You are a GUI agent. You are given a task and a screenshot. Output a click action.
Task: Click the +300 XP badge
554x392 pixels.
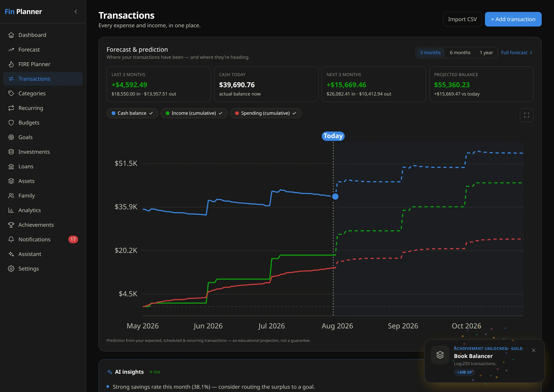pos(464,372)
